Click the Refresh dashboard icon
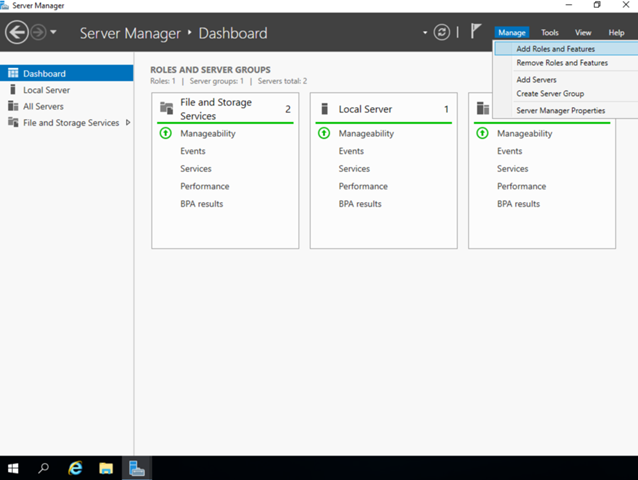Screen dimensions: 638x480 [x=442, y=32]
